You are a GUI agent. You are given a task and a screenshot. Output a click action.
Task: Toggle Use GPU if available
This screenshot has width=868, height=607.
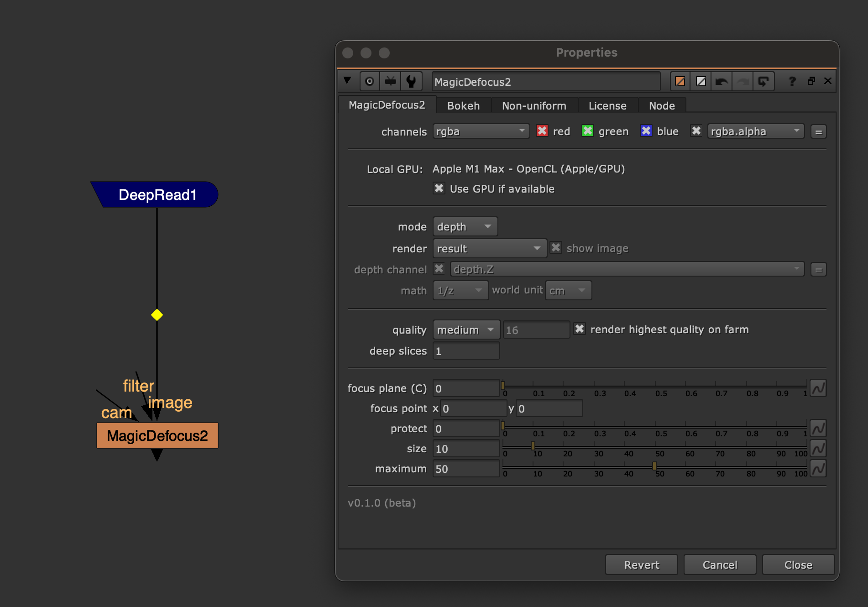click(439, 188)
